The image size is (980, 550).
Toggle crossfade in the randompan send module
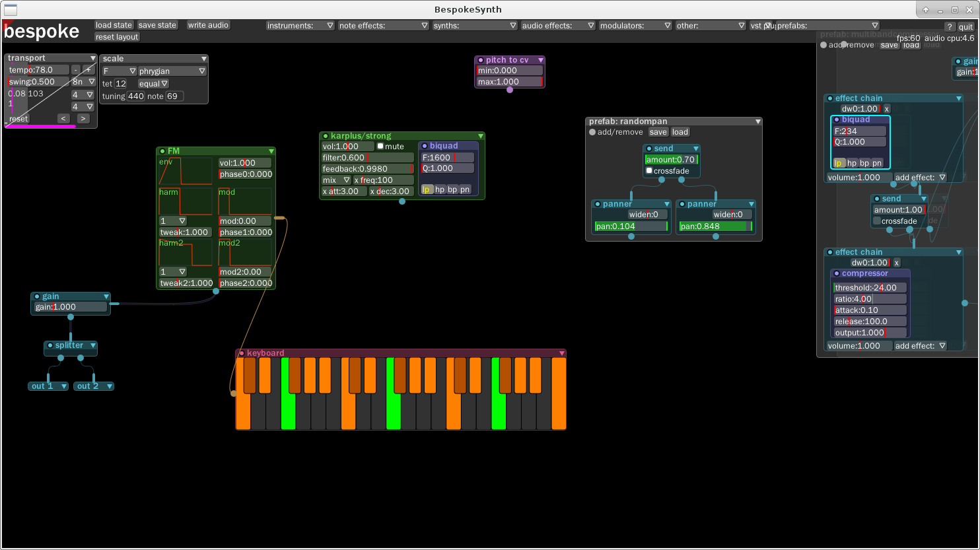click(648, 170)
